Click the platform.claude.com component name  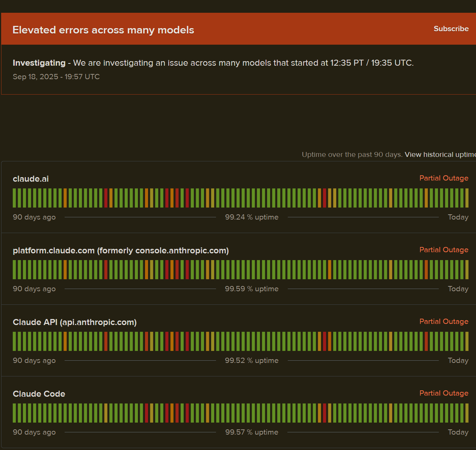click(x=121, y=251)
